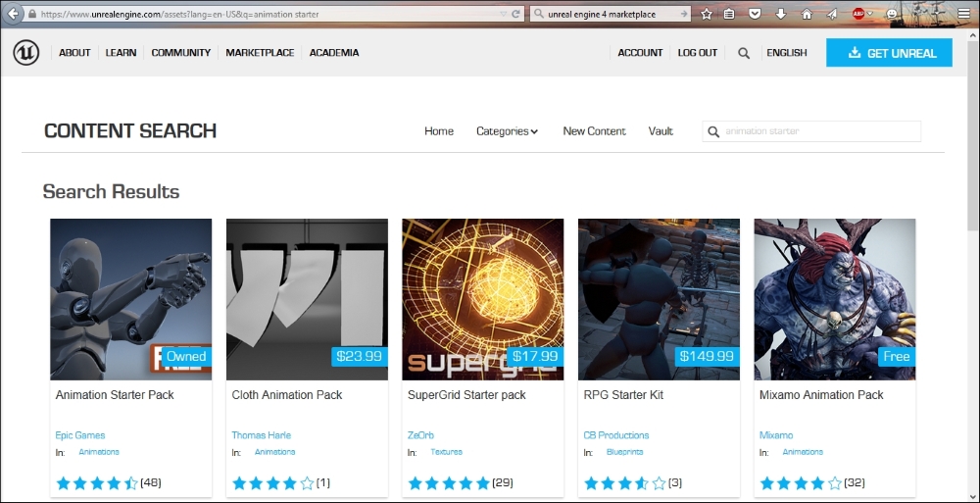The image size is (980, 503).
Task: Open the Animation Starter Pack title
Action: [x=115, y=395]
